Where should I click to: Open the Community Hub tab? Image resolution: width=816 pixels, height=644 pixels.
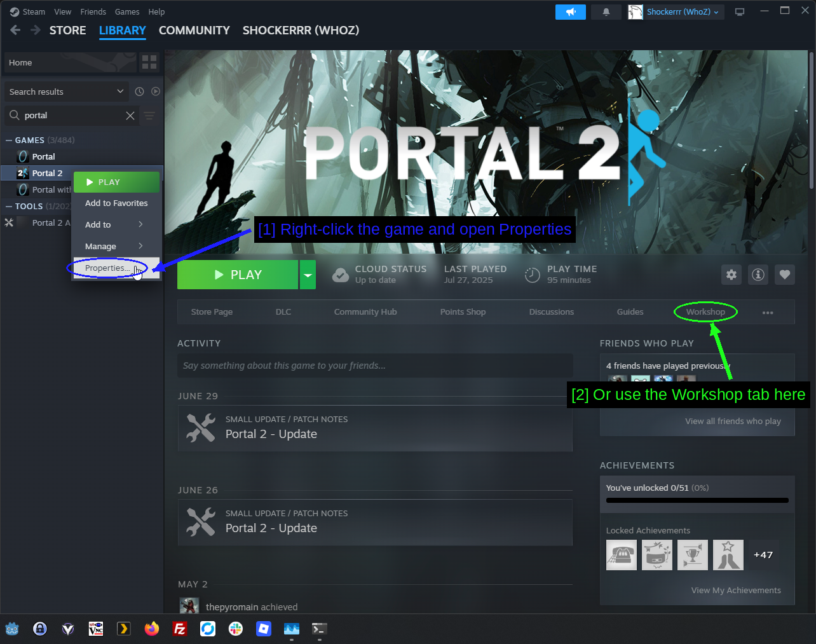point(365,312)
